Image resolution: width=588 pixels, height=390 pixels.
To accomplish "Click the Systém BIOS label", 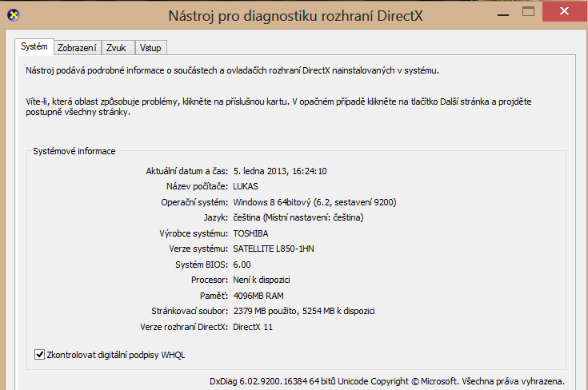I will tap(202, 265).
